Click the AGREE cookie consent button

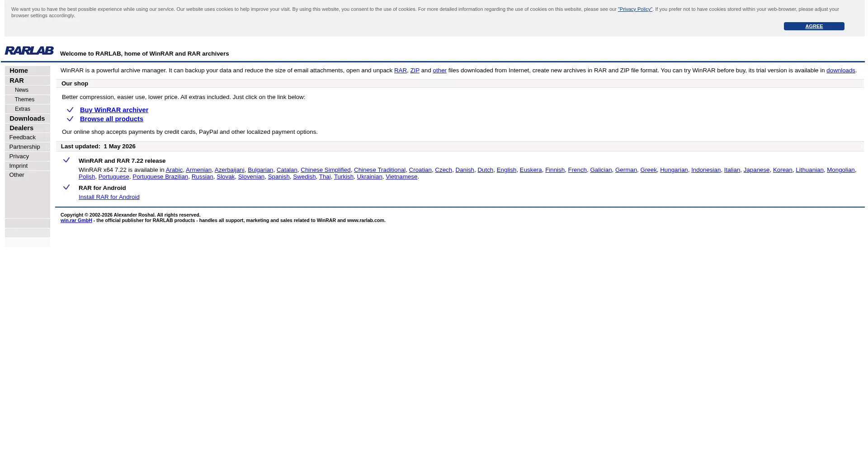(814, 26)
